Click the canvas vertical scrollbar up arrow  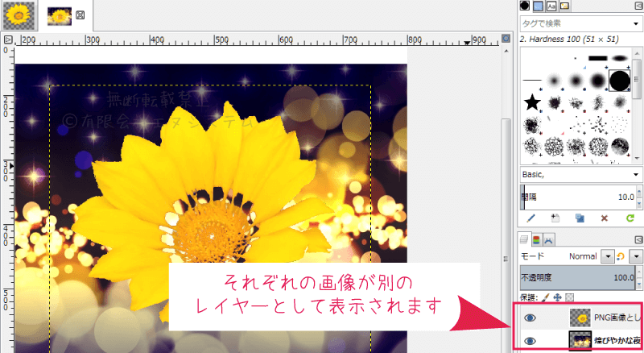[506, 51]
